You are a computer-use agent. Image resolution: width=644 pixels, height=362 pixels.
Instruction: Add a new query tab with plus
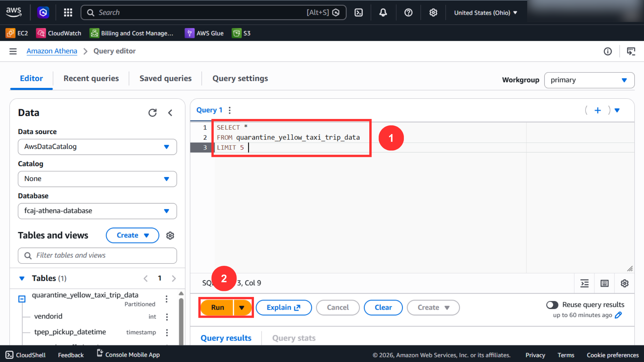pyautogui.click(x=598, y=110)
